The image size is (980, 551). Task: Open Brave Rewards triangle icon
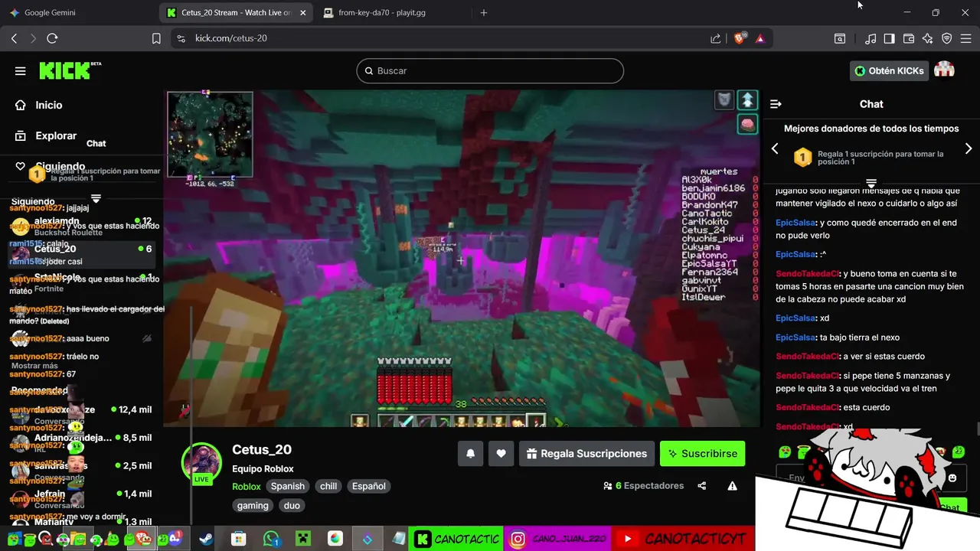coord(760,38)
